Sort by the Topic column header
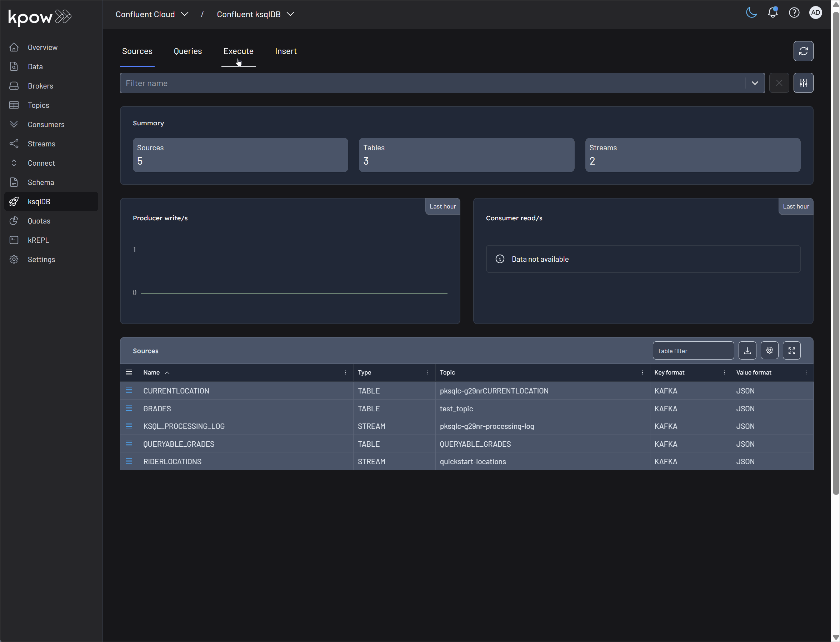The width and height of the screenshot is (840, 642). (447, 372)
